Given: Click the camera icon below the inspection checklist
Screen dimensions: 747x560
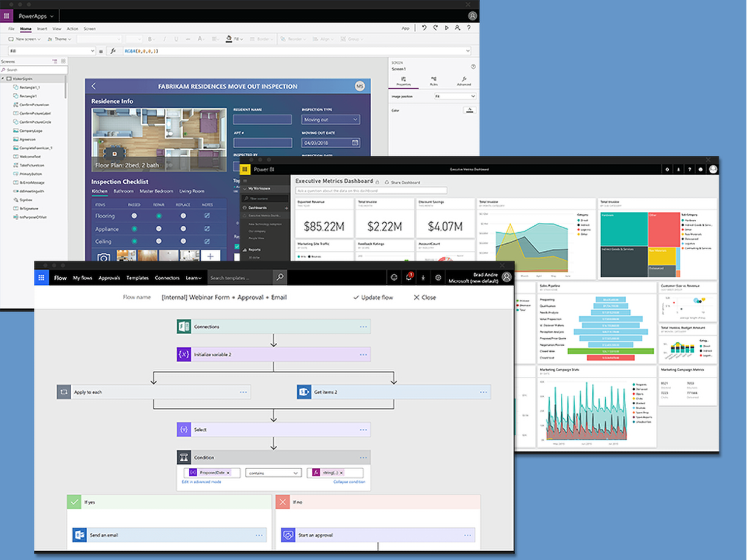Looking at the screenshot, I should click(x=103, y=257).
